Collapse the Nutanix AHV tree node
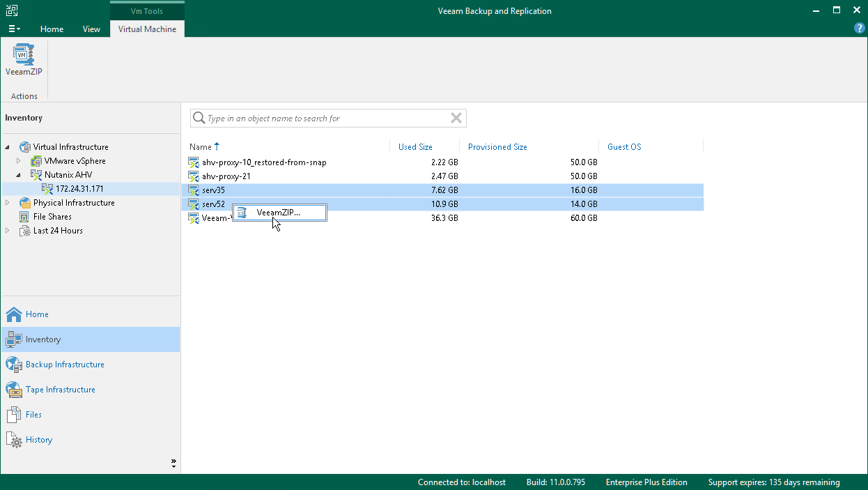 point(19,175)
